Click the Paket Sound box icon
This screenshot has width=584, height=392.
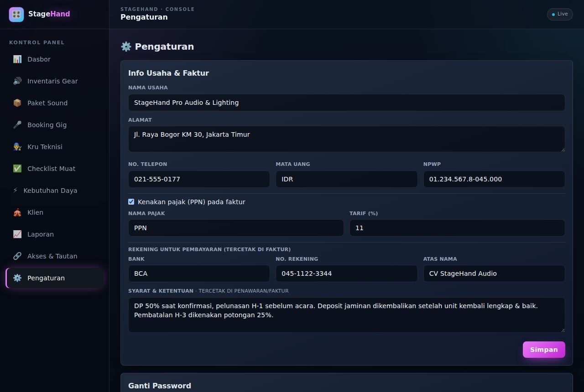pos(17,103)
